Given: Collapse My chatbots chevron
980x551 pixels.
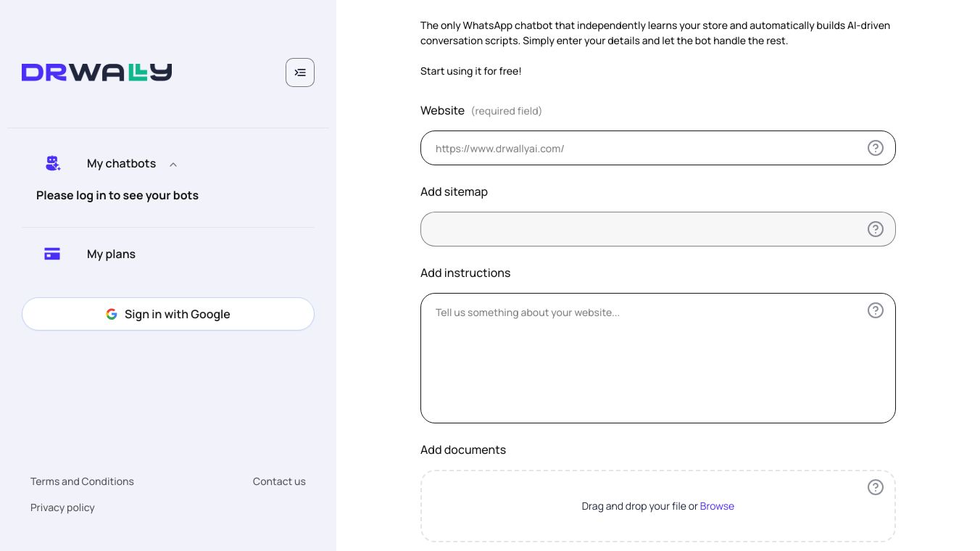Looking at the screenshot, I should 173,165.
